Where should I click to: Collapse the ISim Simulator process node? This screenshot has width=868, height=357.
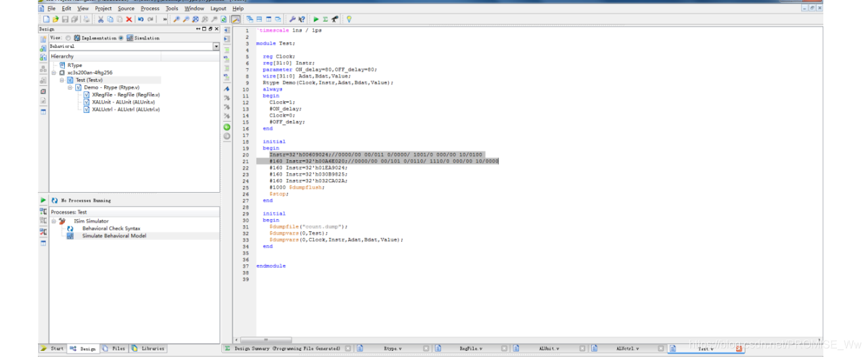point(53,221)
